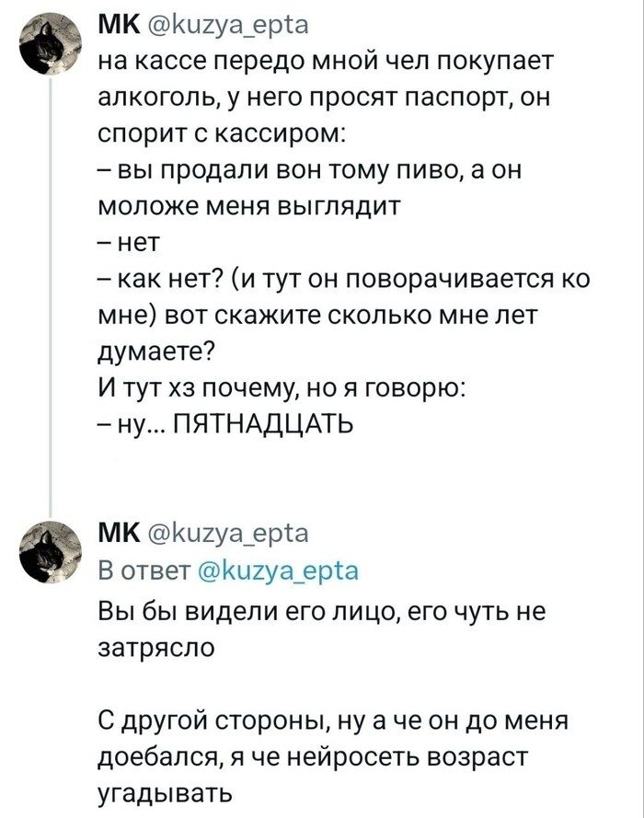Click the final word 'угадывать'
644x818 pixels.
coord(162,792)
